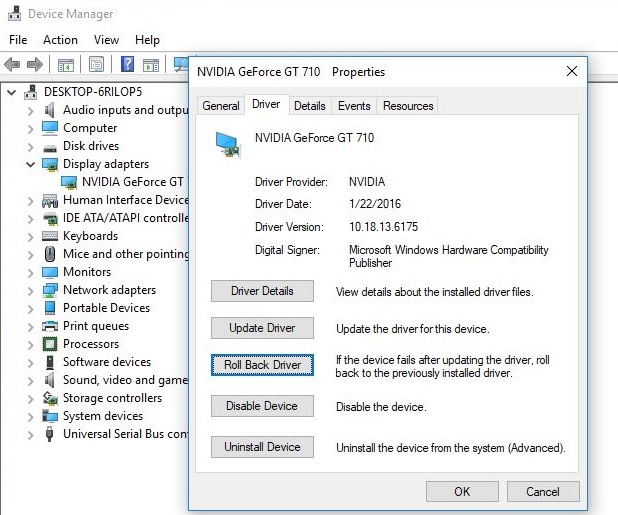
Task: Click the Computer category monitor icon
Action: pos(50,128)
